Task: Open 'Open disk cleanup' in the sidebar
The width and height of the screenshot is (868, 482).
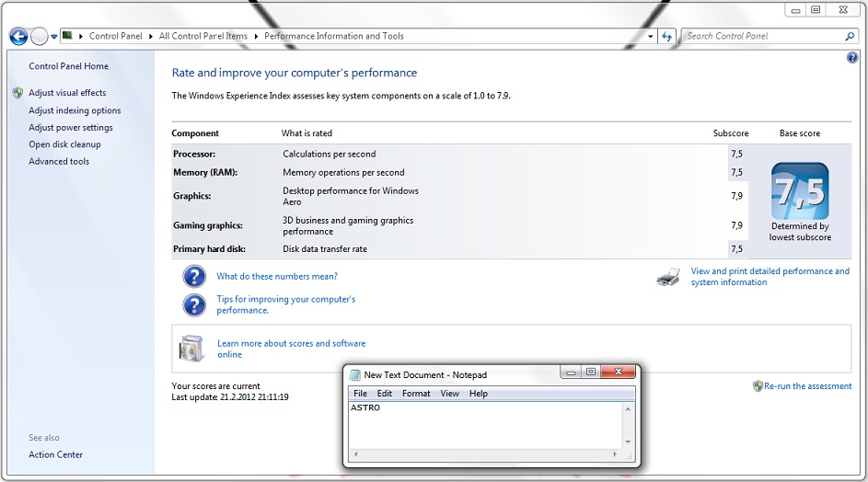Action: (64, 144)
